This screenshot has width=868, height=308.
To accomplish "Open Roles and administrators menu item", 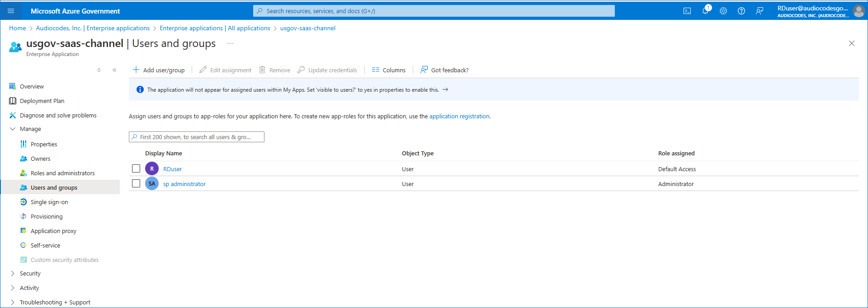I will [x=63, y=173].
